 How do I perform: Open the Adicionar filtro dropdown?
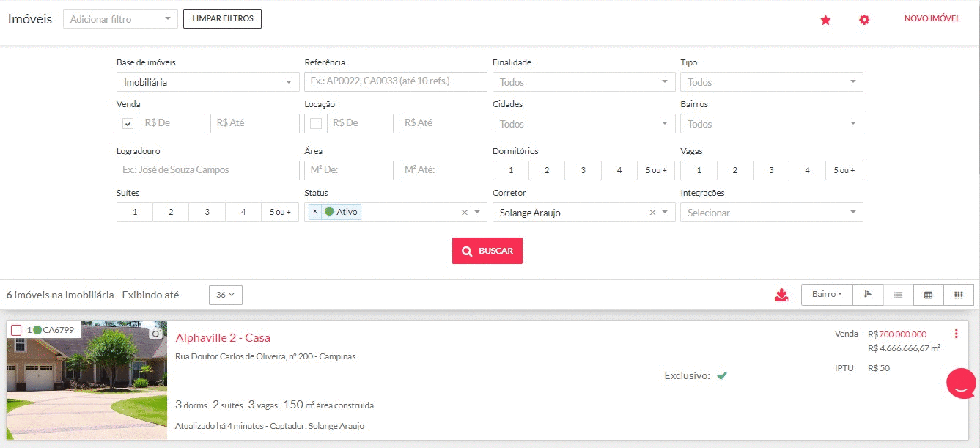point(121,19)
